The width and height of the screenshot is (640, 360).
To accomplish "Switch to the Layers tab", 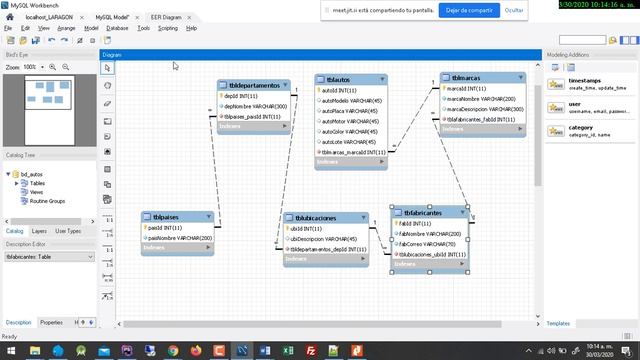I will click(x=39, y=231).
